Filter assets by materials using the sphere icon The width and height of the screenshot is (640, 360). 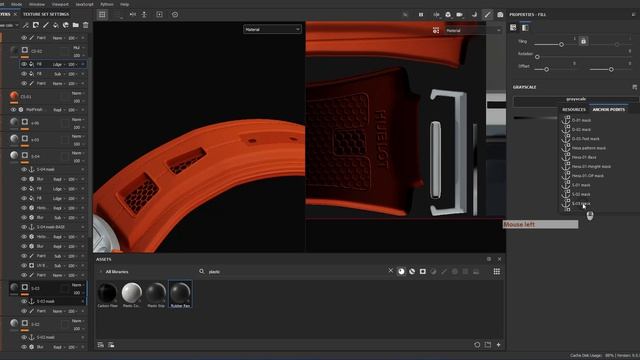[401, 271]
